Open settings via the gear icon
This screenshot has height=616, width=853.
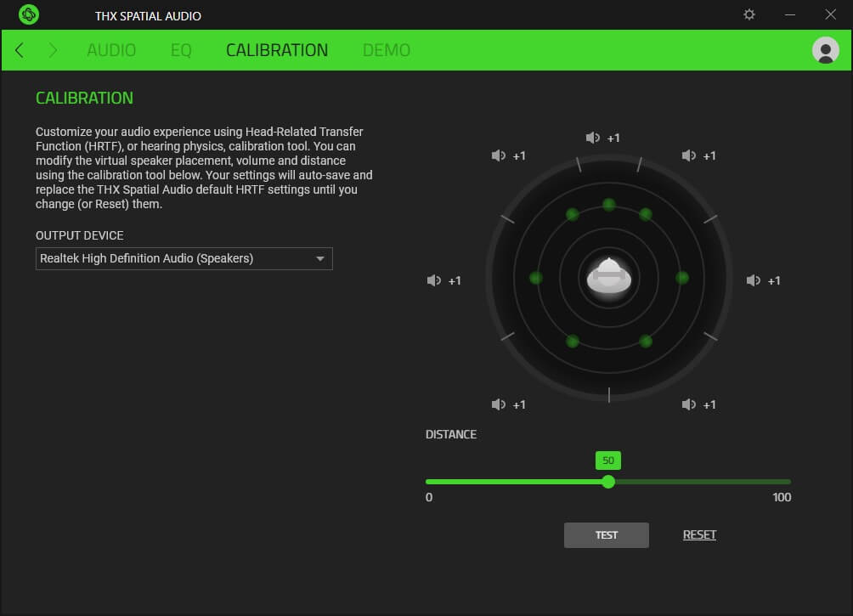[x=748, y=14]
